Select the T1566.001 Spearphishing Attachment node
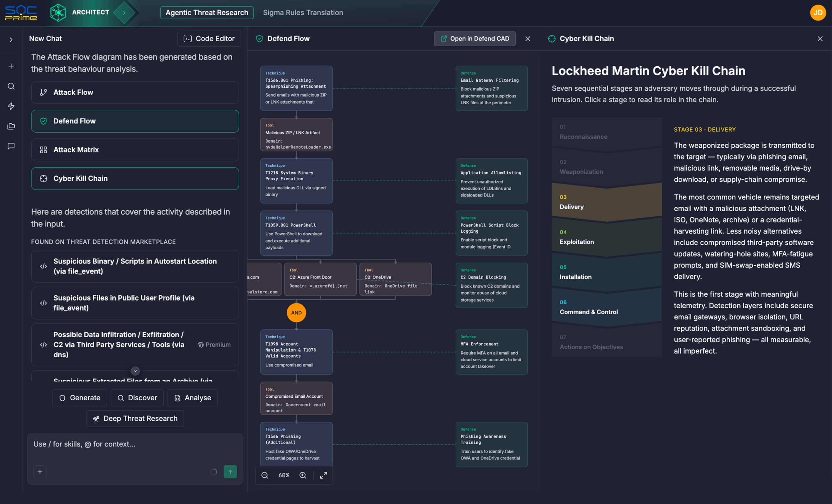This screenshot has height=504, width=832. [x=296, y=88]
